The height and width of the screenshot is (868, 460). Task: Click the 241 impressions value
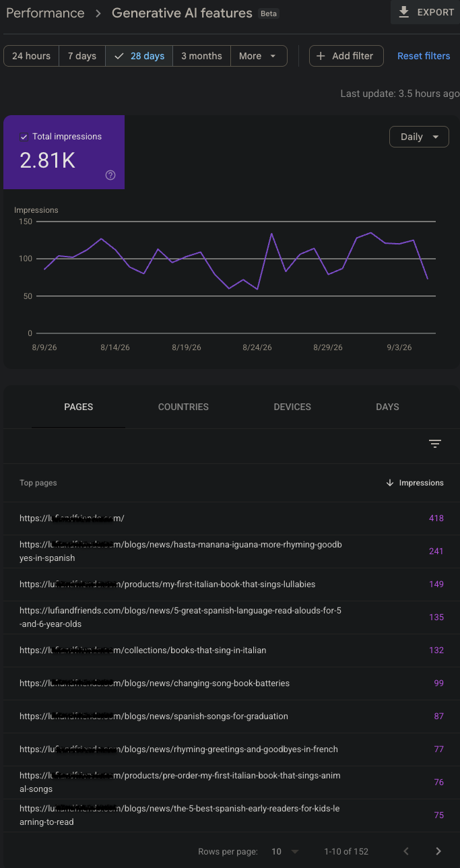436,552
